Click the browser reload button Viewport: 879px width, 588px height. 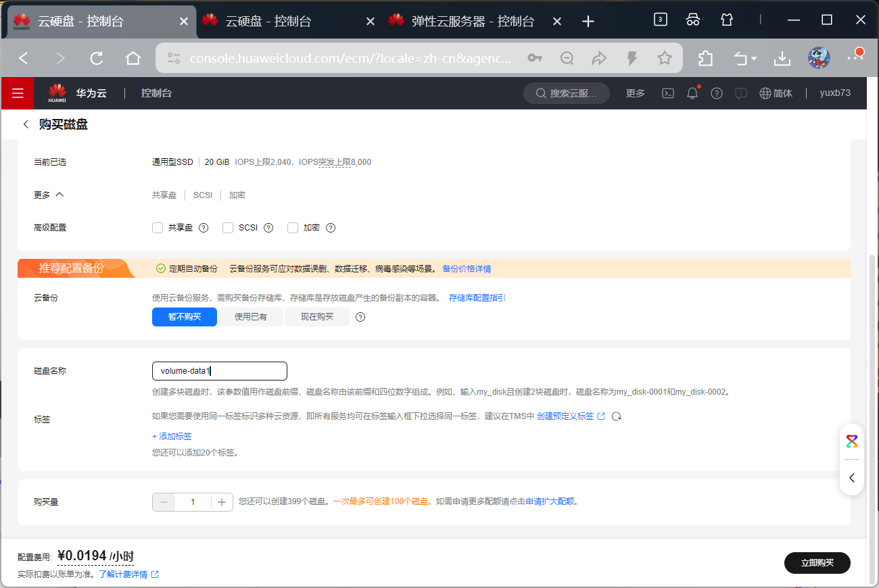[x=97, y=59]
